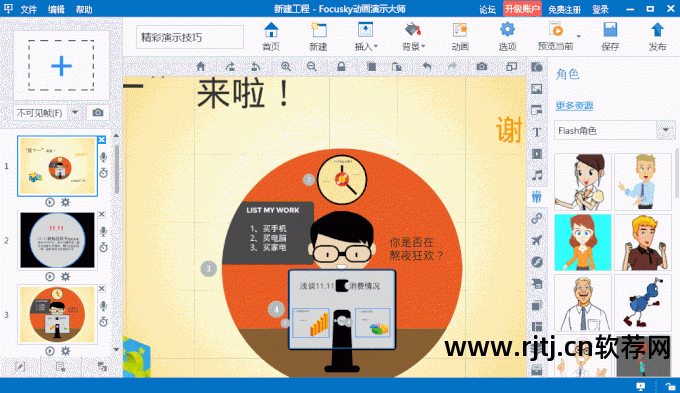Click the Home (首页) toolbar icon
Viewport: 680px width, 393px height.
(x=271, y=36)
